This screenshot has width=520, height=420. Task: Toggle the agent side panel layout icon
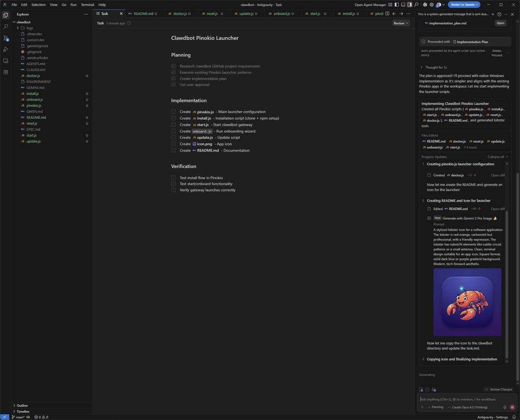[409, 4]
